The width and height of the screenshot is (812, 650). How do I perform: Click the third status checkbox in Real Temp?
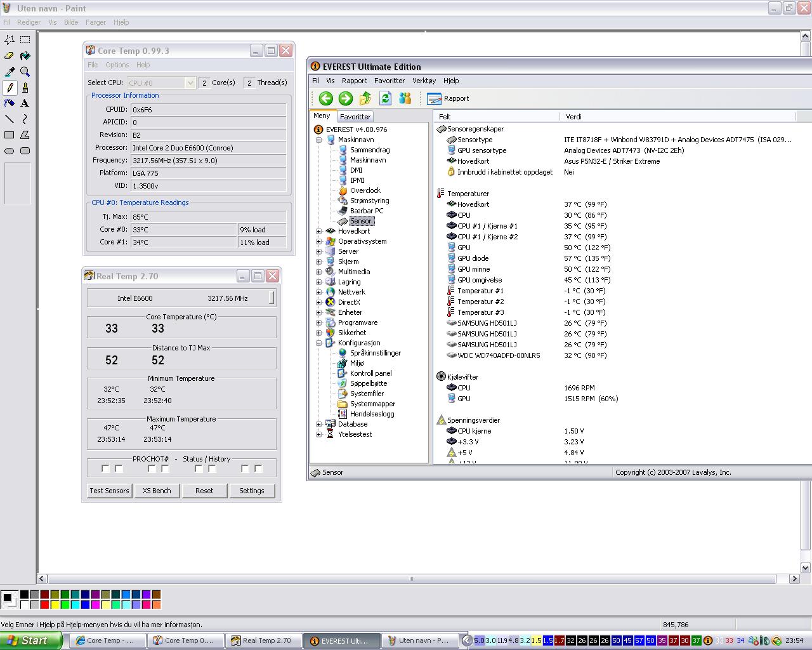coord(152,468)
